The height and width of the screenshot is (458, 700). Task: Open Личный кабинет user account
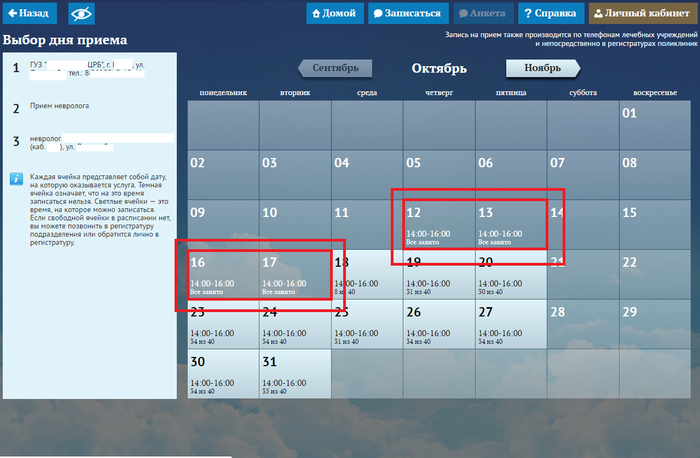tap(642, 14)
